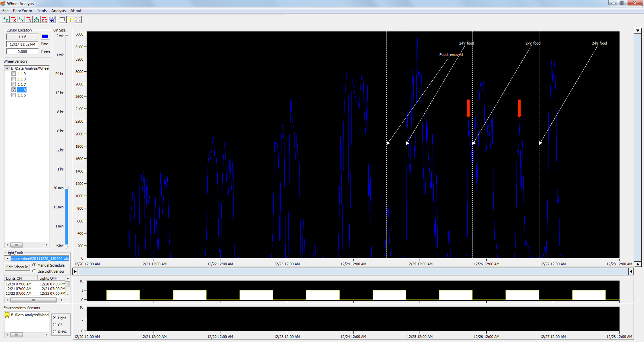644x342 pixels.
Task: Reset zoom with the 100% icon
Action: (x=52, y=19)
